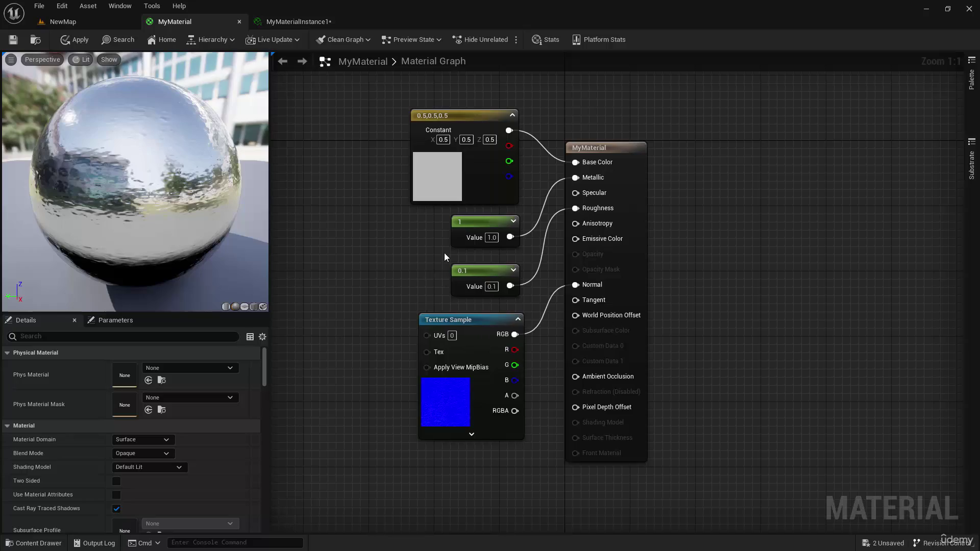The width and height of the screenshot is (980, 551).
Task: Collapse the 0.5,0.5,0.5 constant node
Action: click(x=512, y=115)
